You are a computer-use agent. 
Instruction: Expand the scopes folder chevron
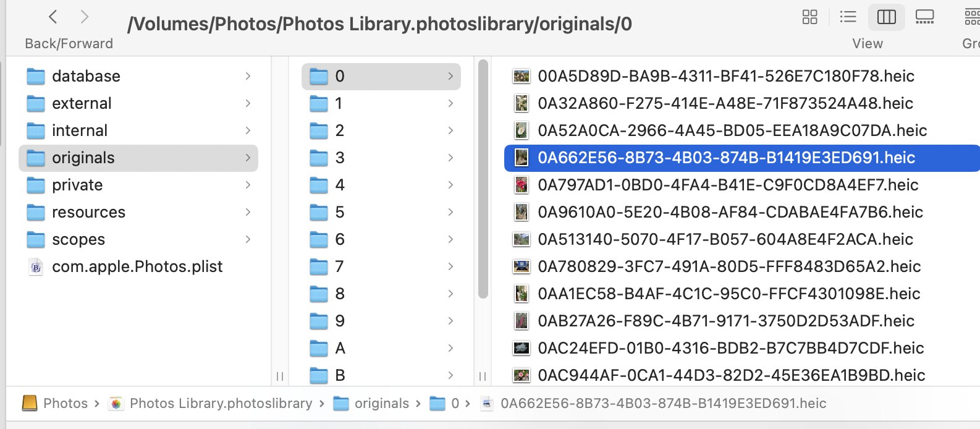click(x=248, y=239)
